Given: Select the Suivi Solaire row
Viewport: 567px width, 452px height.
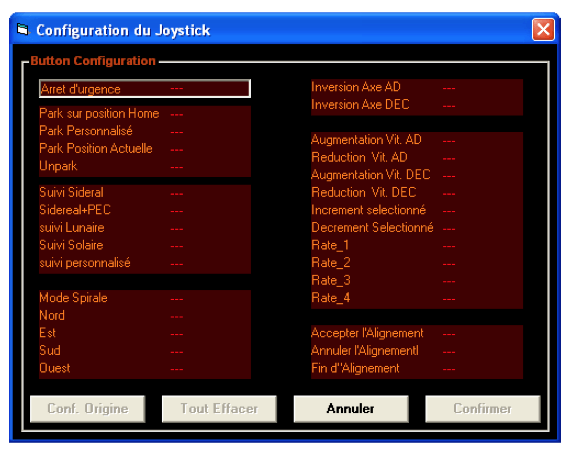Looking at the screenshot, I should 145,246.
